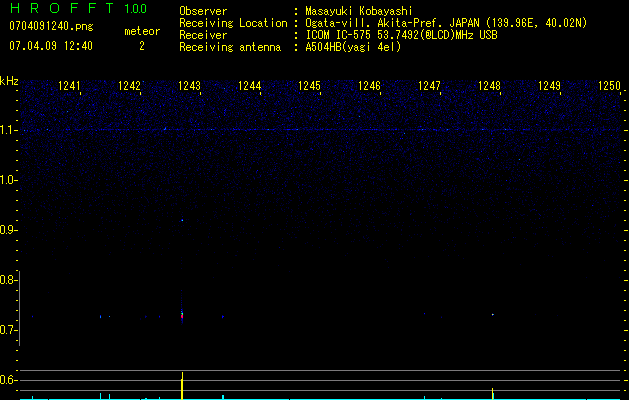
Task: Select the observer name Masayuki Kobayashi
Action: [x=358, y=11]
